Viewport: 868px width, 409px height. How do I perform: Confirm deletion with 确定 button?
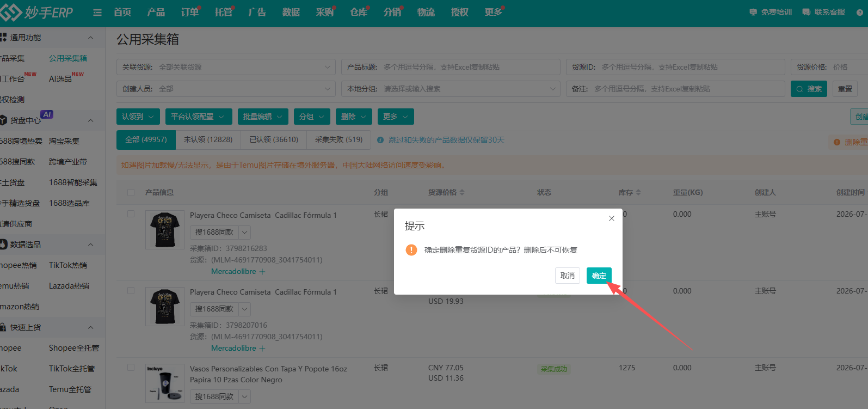tap(599, 276)
